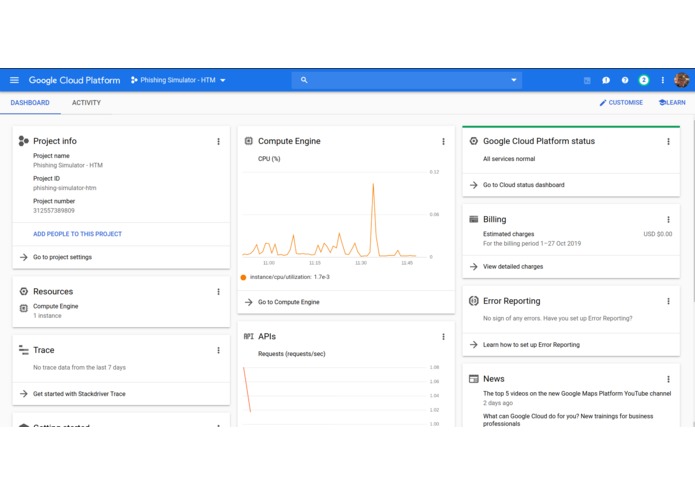Click the Learn button
The image size is (695, 494).
[672, 103]
